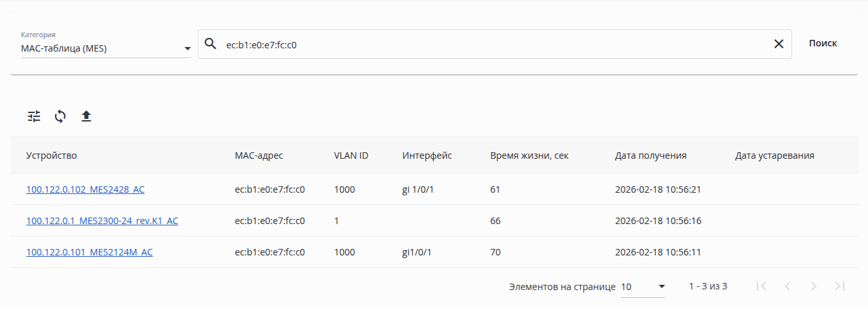The height and width of the screenshot is (309, 868).
Task: Click the magnifier search icon
Action: 210,44
